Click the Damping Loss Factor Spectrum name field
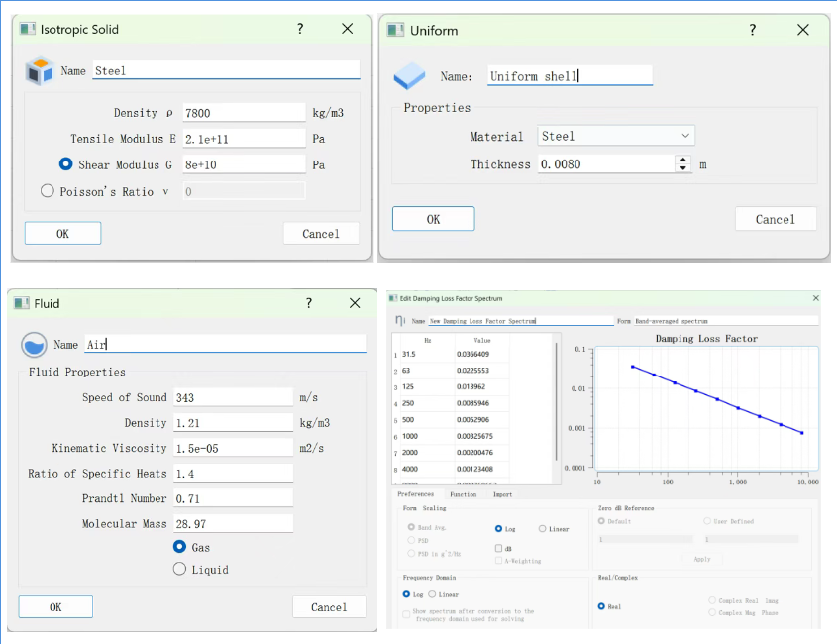Screen dimensions: 837x644 tap(521, 321)
